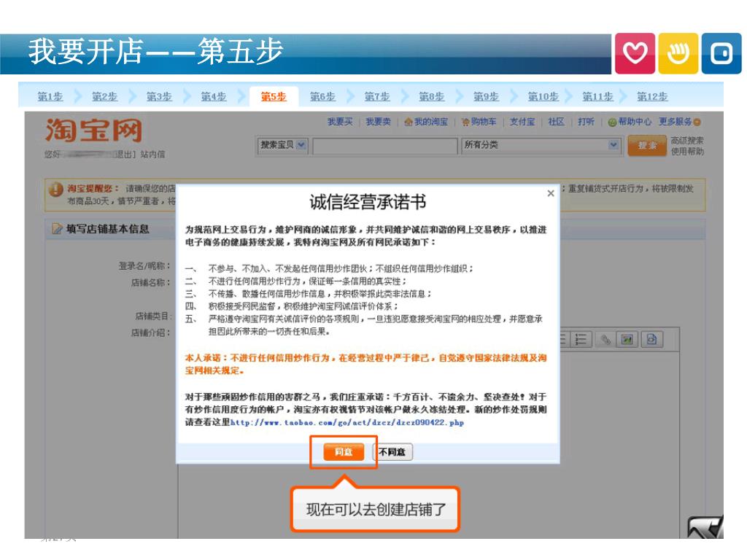747x560 pixels.
Task: Open 我的淘宝 link
Action: click(x=426, y=122)
